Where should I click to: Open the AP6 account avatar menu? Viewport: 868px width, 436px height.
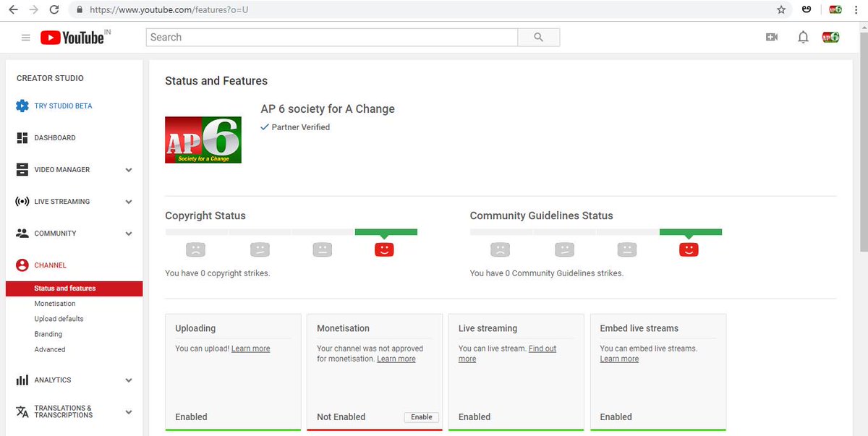pos(830,38)
